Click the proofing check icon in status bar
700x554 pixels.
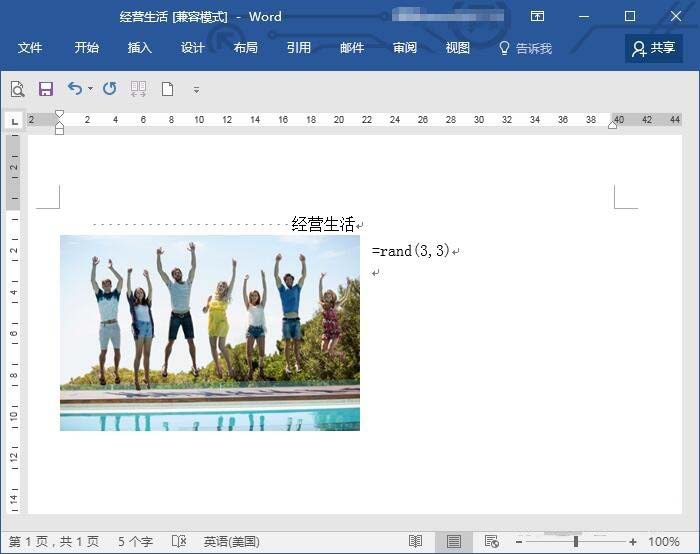coord(179,541)
